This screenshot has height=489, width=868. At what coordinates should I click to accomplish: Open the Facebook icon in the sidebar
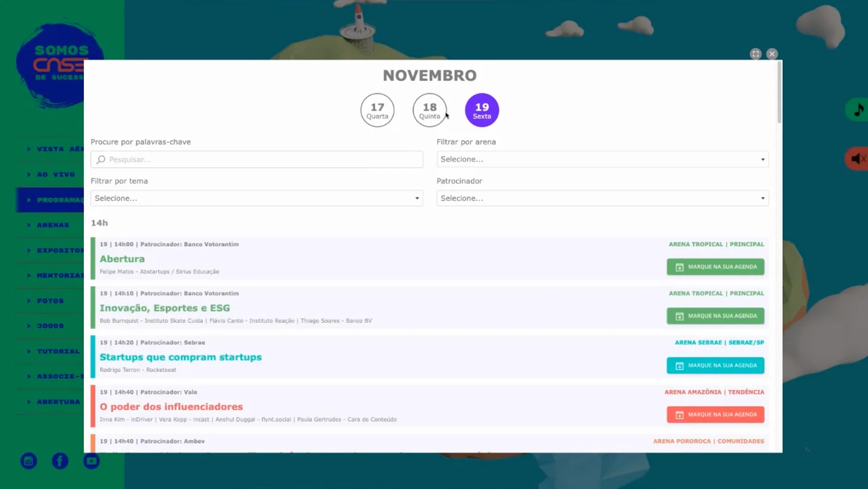coord(60,461)
